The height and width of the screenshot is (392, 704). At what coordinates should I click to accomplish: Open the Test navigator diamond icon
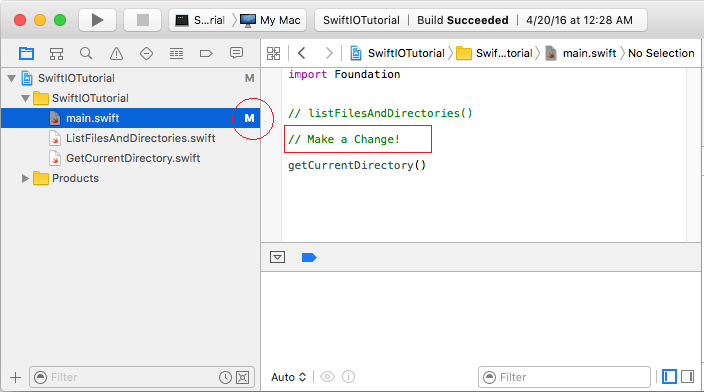pos(146,54)
